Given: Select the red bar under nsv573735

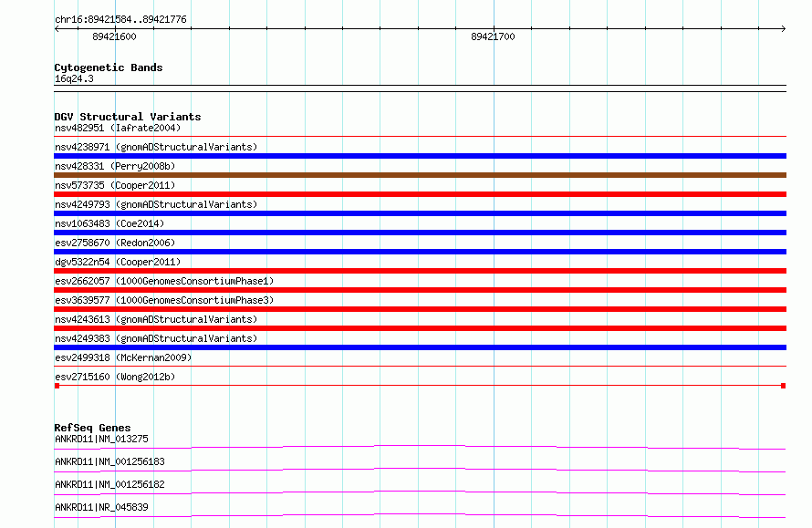Looking at the screenshot, I should point(420,194).
